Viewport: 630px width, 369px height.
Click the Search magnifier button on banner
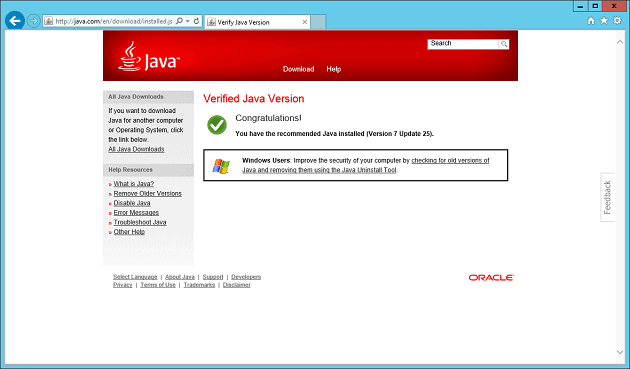(x=504, y=44)
